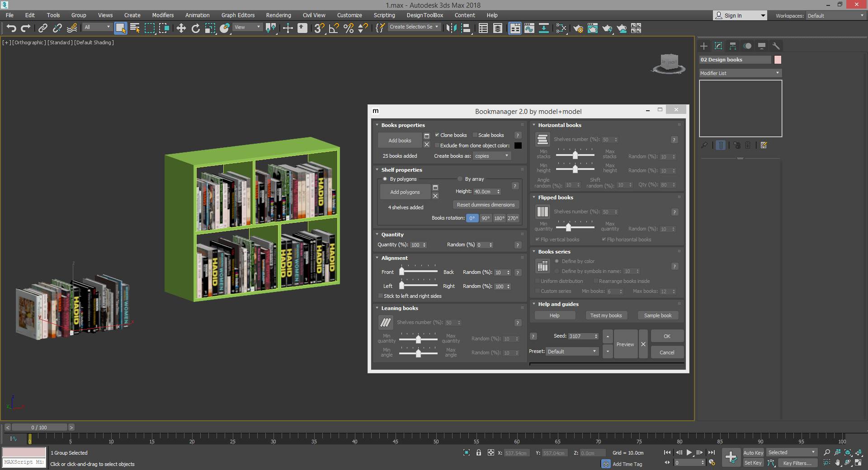868x470 pixels.
Task: Open Create Selection Set dropdown
Action: coord(414,27)
